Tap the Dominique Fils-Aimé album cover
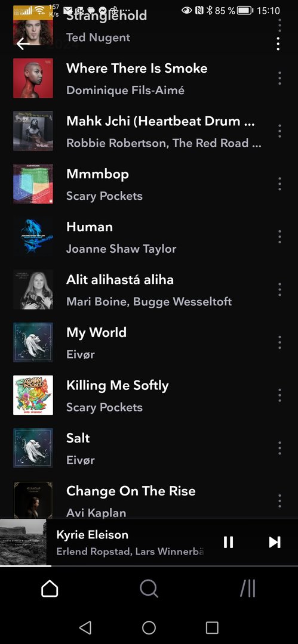The height and width of the screenshot is (644, 298). (33, 78)
